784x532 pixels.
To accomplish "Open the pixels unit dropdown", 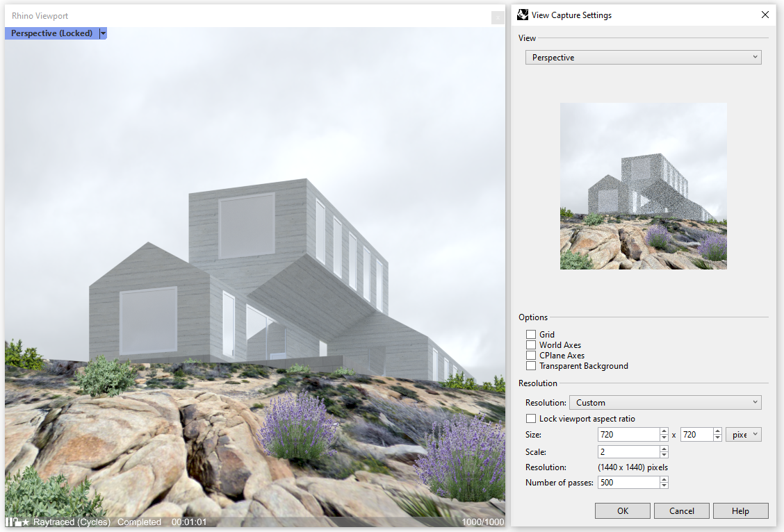I will point(743,435).
